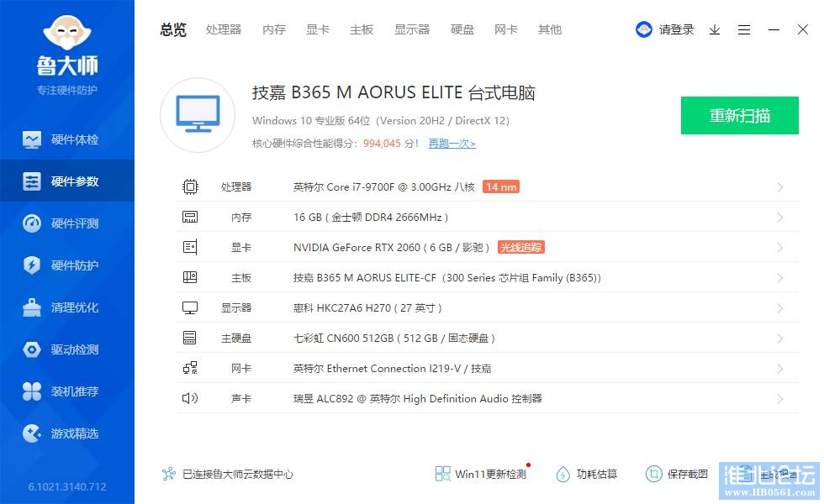Click the large desktop computer icon
The width and height of the screenshot is (824, 504).
(198, 114)
